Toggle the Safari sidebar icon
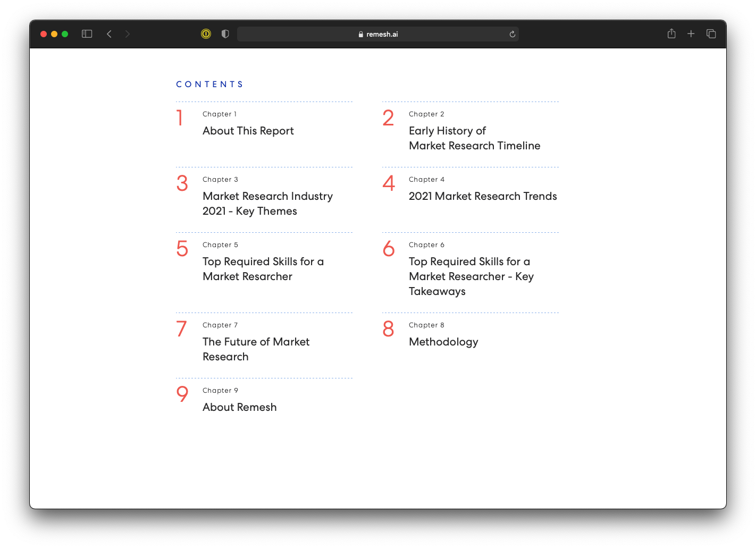The height and width of the screenshot is (548, 756). pos(87,34)
